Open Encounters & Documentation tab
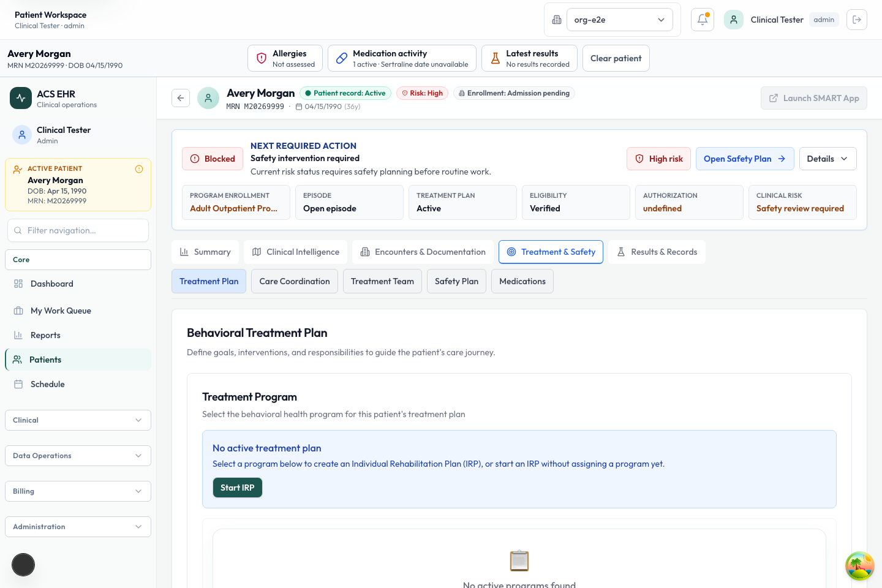Screen dimensions: 882x588 pyautogui.click(x=423, y=252)
